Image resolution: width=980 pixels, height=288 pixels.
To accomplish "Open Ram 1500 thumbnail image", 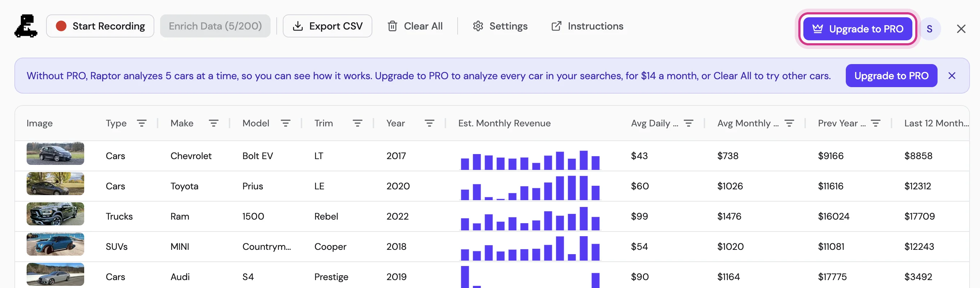I will tap(55, 214).
